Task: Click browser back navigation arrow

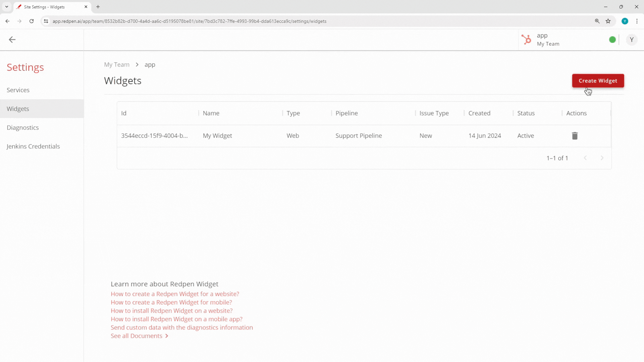Action: (7, 21)
